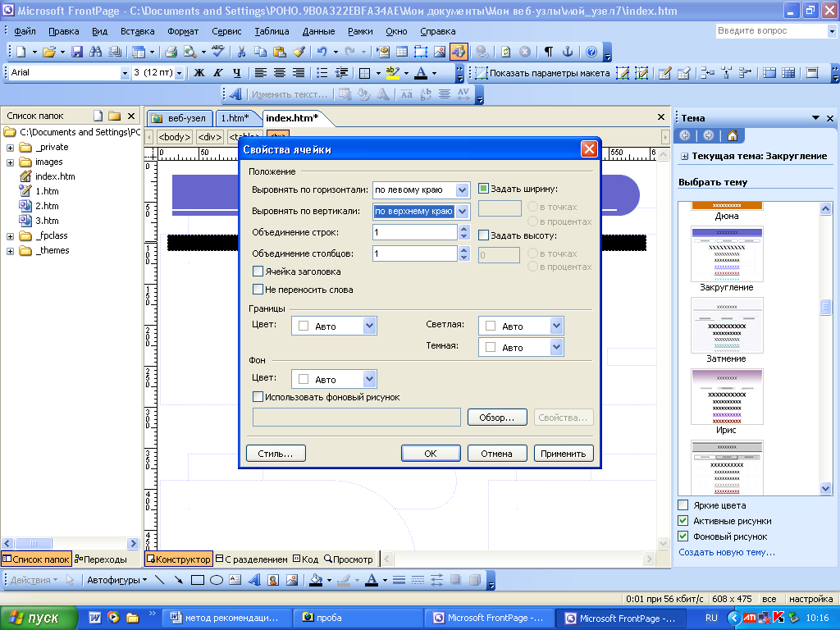Click the Help question mark icon
The width and height of the screenshot is (840, 630).
(591, 52)
